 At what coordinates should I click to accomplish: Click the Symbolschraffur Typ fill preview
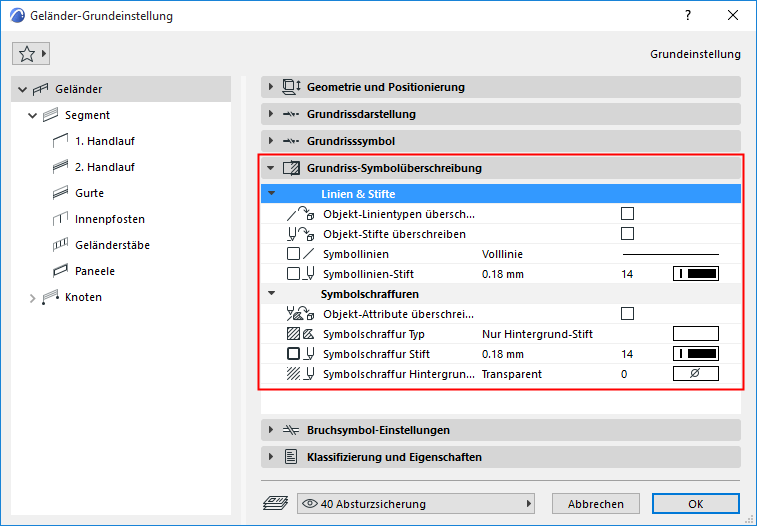(x=695, y=334)
